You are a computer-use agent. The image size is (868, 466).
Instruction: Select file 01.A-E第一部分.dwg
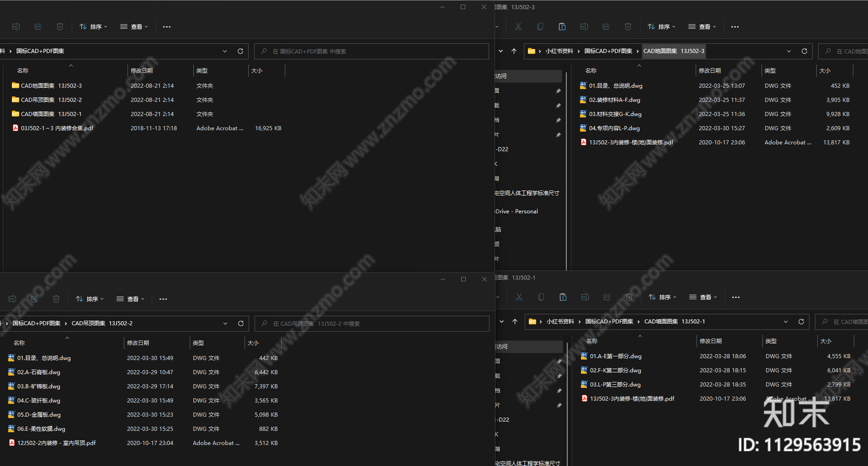click(x=611, y=356)
